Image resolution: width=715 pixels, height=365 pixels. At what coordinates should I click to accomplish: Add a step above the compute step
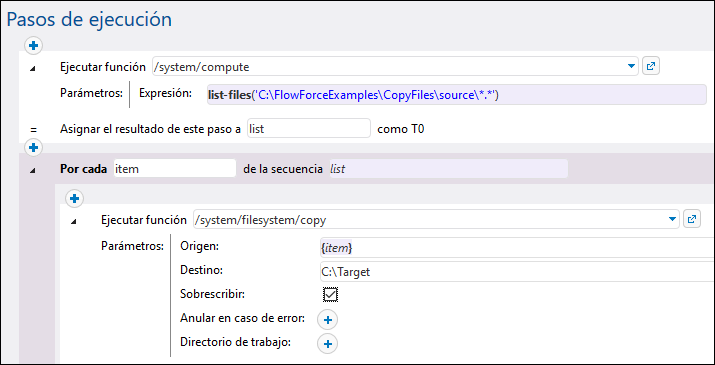tap(34, 45)
